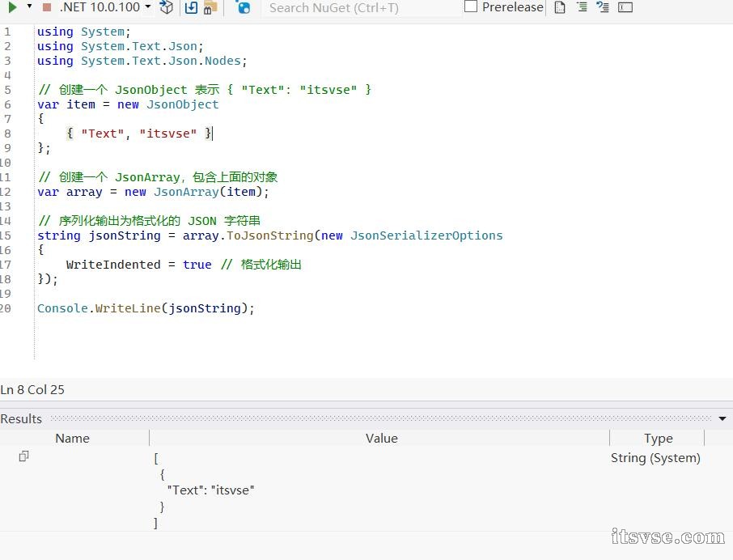Screen dimensions: 733x560
Task: Click the Results panel title
Action: coord(21,418)
